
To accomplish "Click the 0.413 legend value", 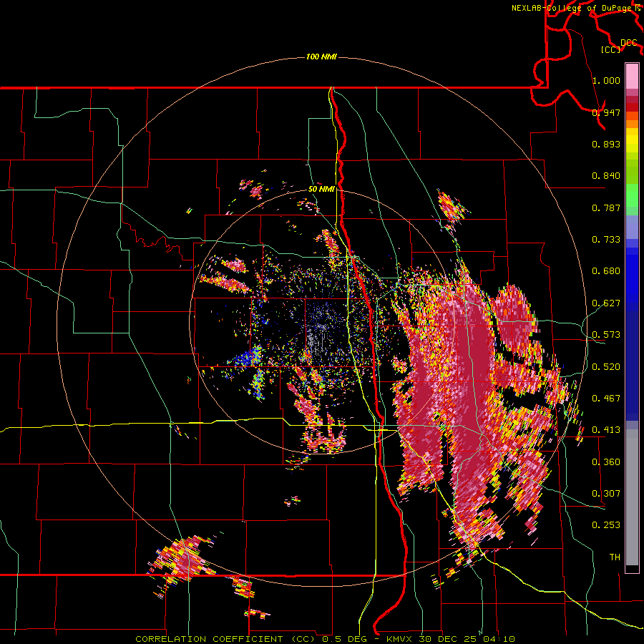I will (606, 430).
